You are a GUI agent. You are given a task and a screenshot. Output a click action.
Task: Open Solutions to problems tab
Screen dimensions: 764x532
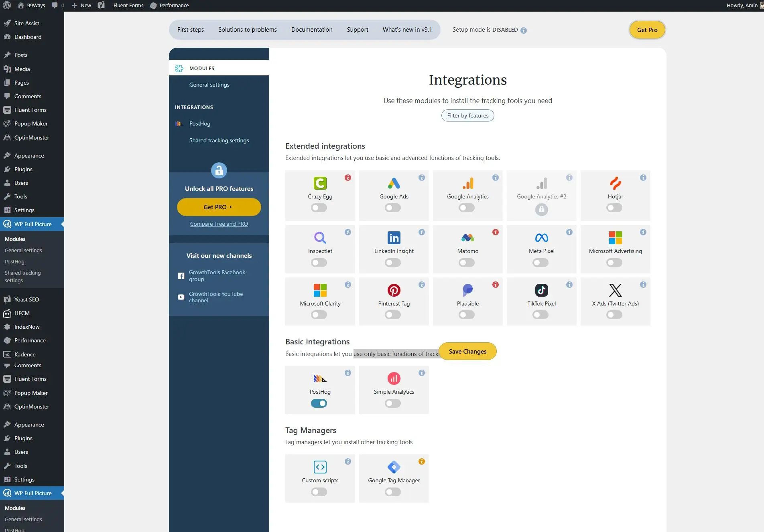click(248, 30)
